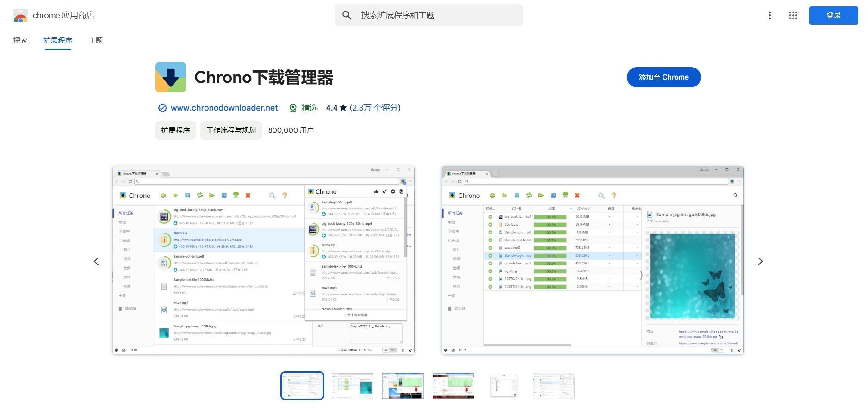The height and width of the screenshot is (412, 868).
Task: Open the Google apps grid
Action: point(793,15)
